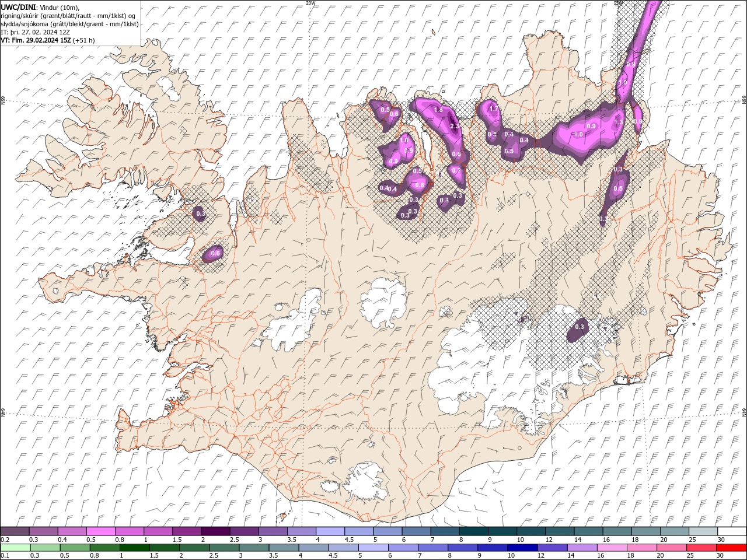Click the rain legend swatch between 20 and 25
Image resolution: width=747 pixels, height=560 pixels.
click(671, 548)
